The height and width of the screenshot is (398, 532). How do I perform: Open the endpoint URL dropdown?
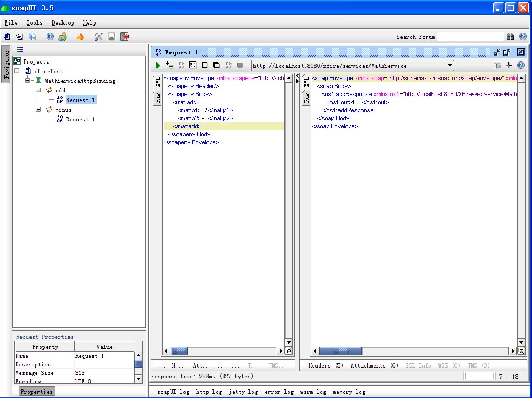pyautogui.click(x=450, y=66)
